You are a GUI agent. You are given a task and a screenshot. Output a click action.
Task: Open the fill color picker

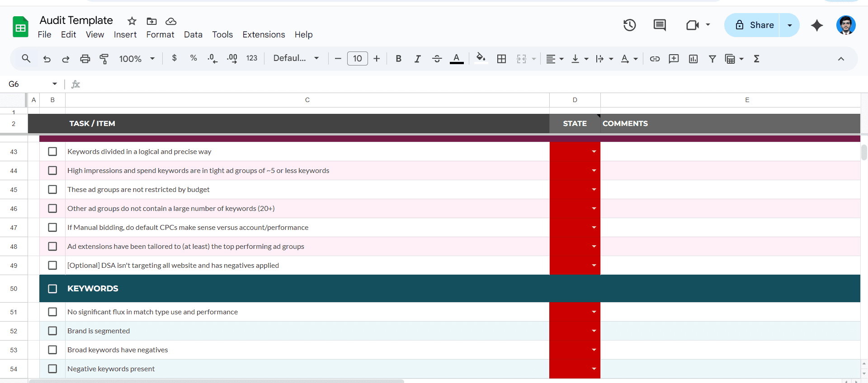tap(481, 59)
